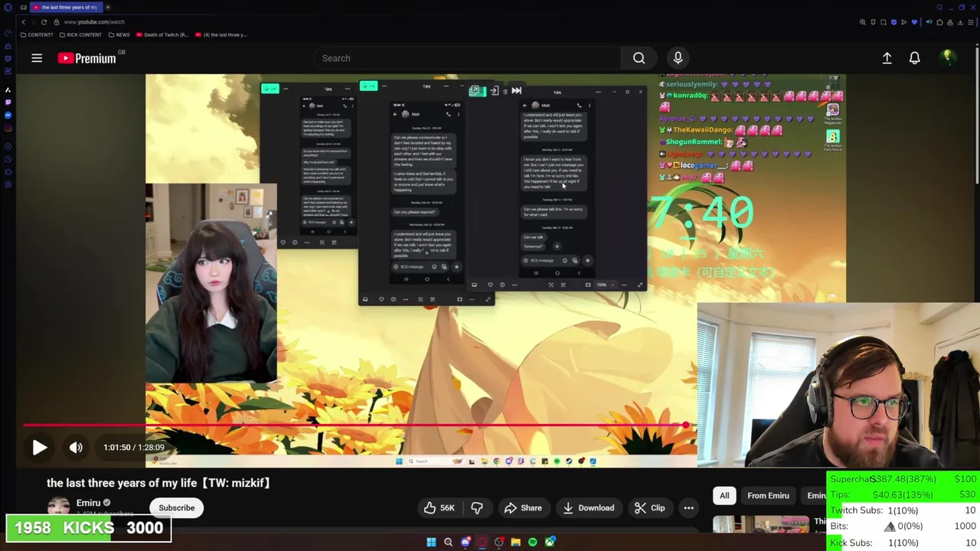Open the browser easy setup menu
980x551 pixels.
(971, 22)
